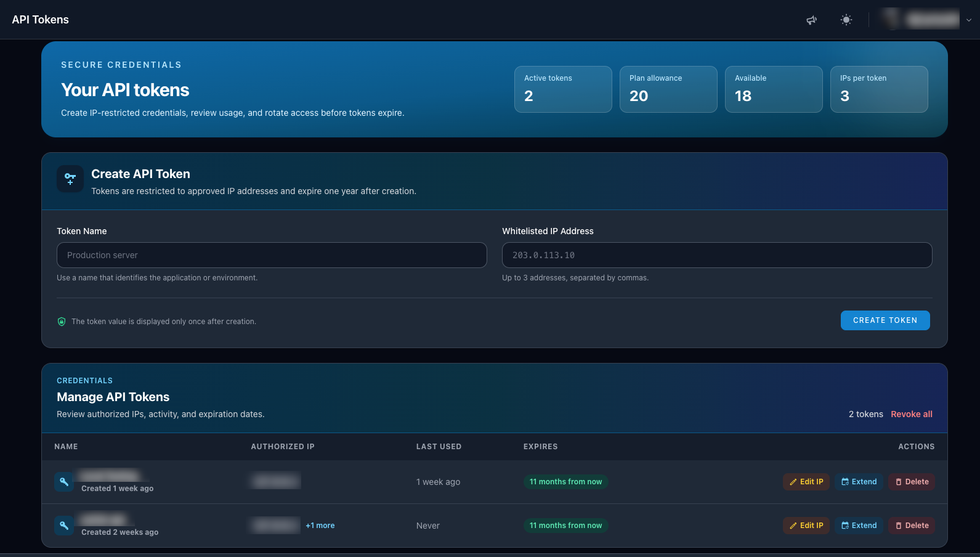Click key icon of token created 1 week ago
The height and width of the screenshot is (557, 980).
coord(64,482)
